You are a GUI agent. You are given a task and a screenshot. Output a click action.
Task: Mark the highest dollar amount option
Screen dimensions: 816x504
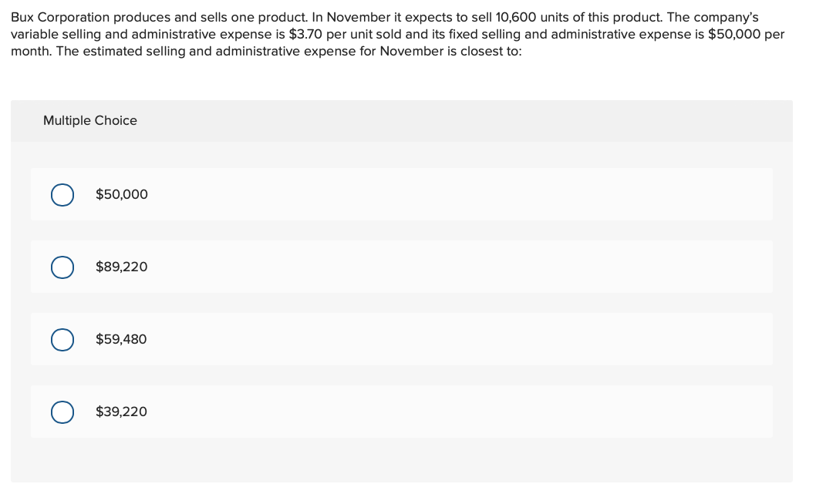tap(121, 267)
